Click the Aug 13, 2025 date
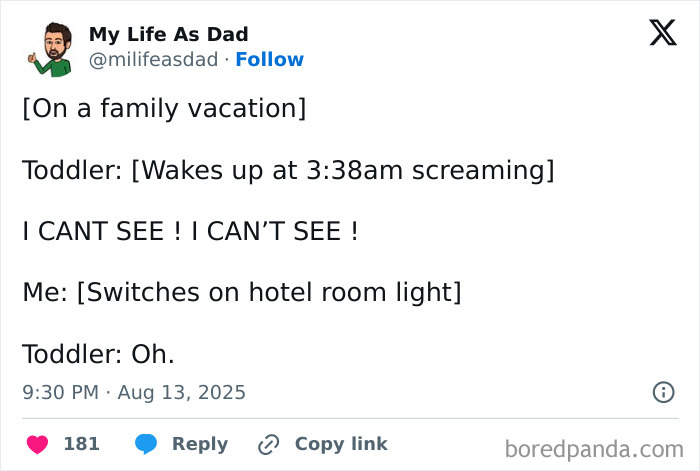This screenshot has width=700, height=471. point(181,392)
